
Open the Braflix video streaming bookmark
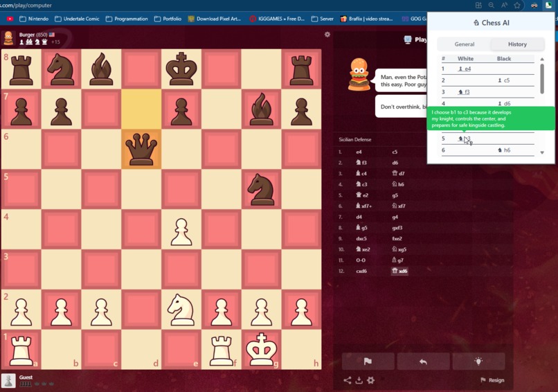(x=366, y=19)
